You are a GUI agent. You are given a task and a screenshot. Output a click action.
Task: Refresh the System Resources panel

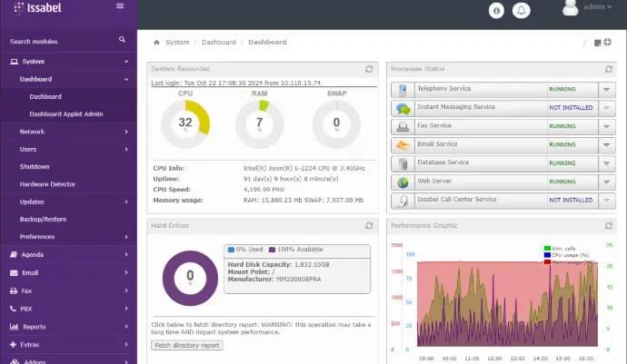369,69
